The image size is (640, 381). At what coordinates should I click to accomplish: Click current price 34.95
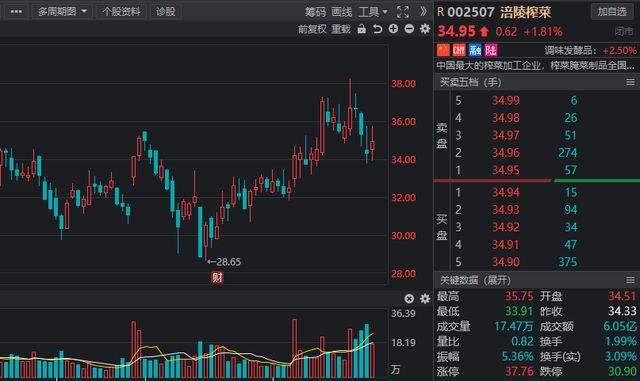457,31
